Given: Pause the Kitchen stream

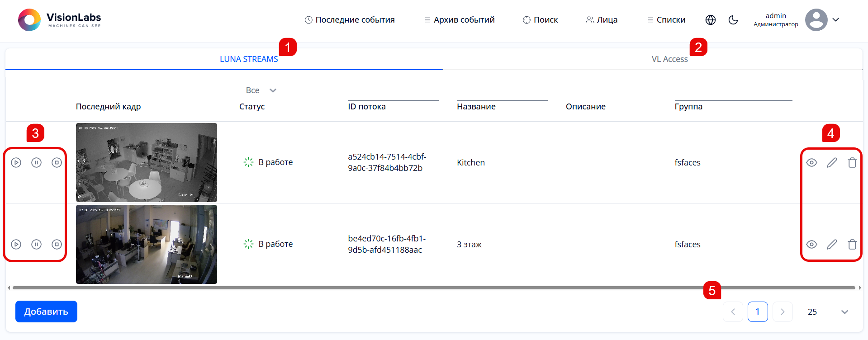Looking at the screenshot, I should click(37, 163).
